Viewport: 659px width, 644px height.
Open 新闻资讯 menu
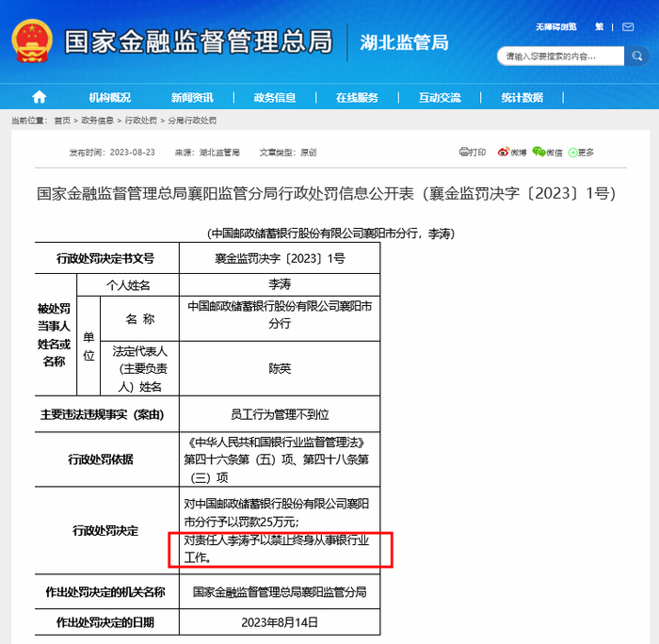click(x=192, y=98)
